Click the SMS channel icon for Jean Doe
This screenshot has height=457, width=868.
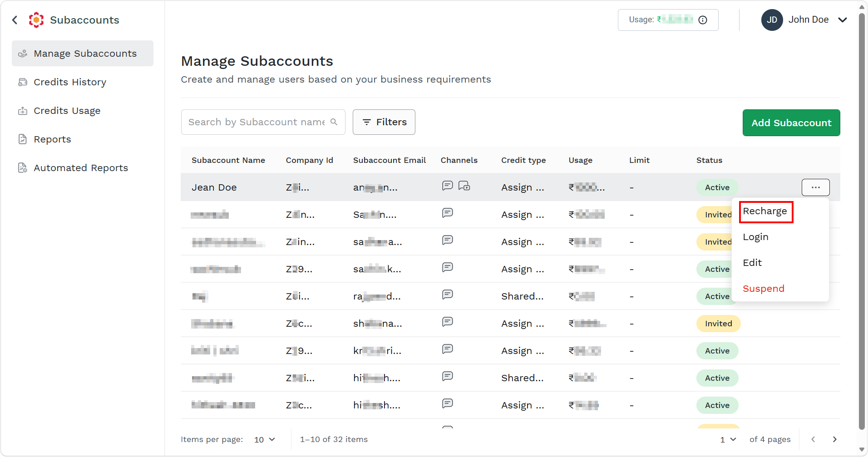click(448, 186)
